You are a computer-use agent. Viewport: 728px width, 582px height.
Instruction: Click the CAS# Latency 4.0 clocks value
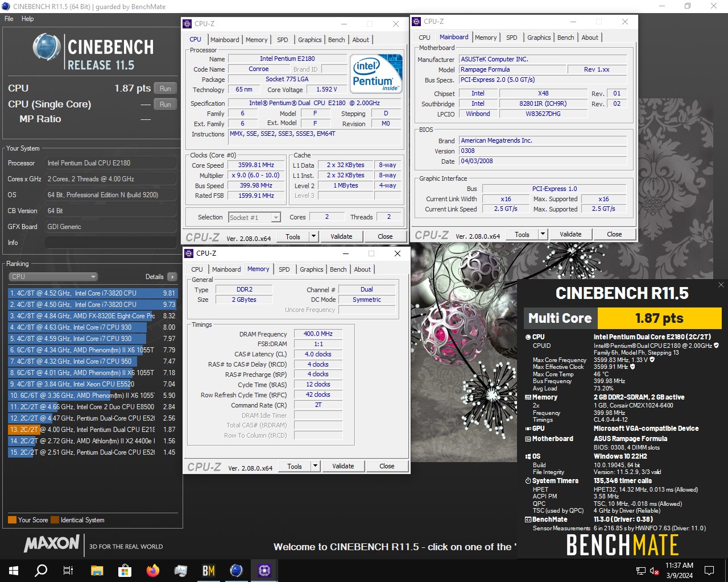click(x=318, y=354)
